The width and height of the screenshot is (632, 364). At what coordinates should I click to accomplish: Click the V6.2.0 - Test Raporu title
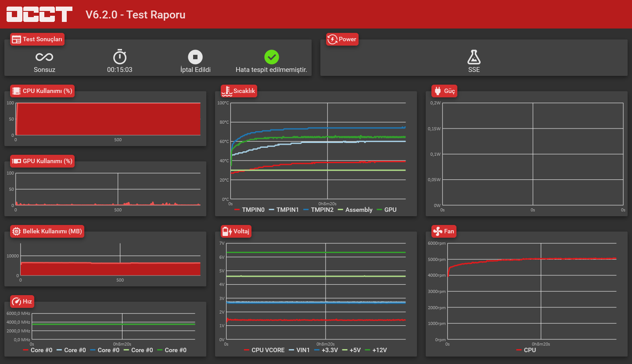point(136,14)
